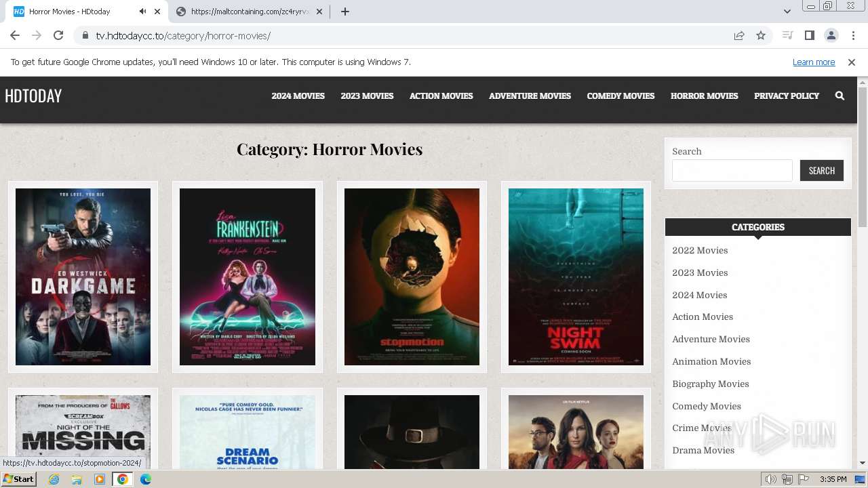Open the Chrome three-dot menu

coord(853,36)
